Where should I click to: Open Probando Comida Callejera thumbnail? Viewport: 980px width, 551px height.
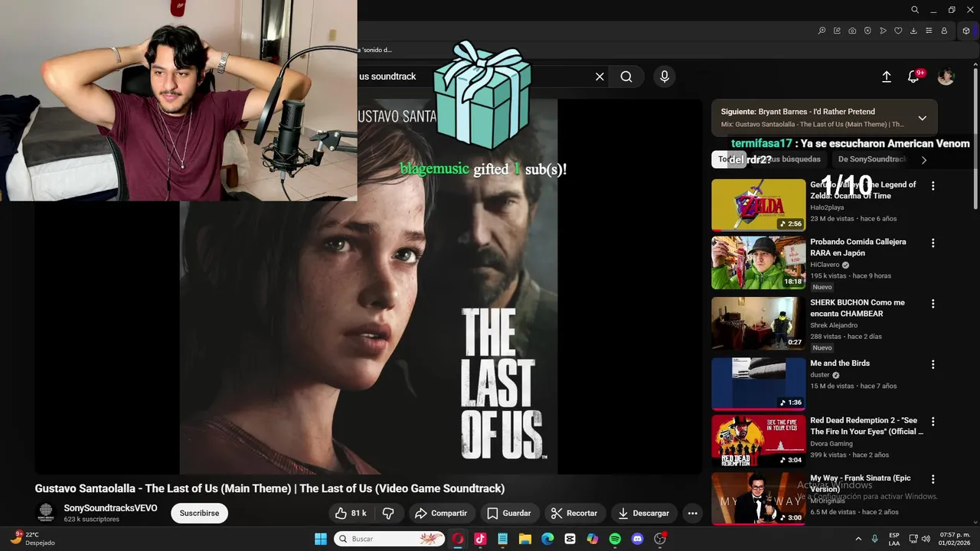point(758,262)
